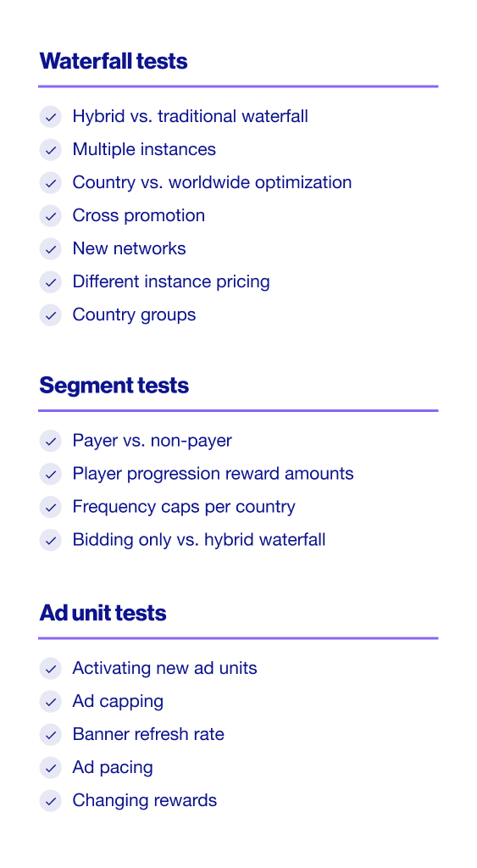
Task: Click the Ad unit tests heading
Action: [x=103, y=613]
